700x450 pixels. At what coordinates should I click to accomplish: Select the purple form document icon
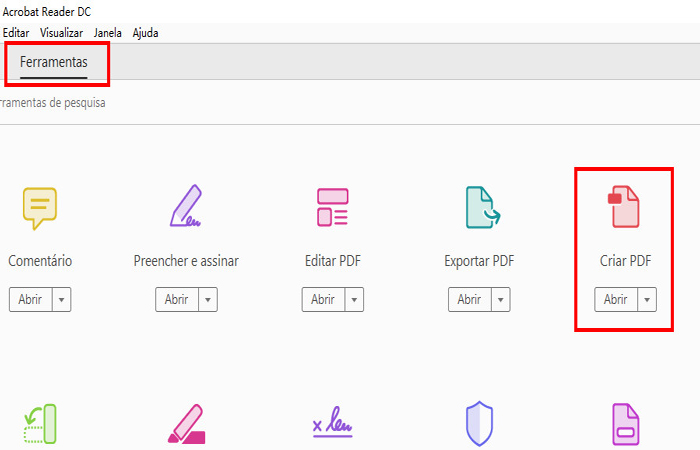point(625,424)
